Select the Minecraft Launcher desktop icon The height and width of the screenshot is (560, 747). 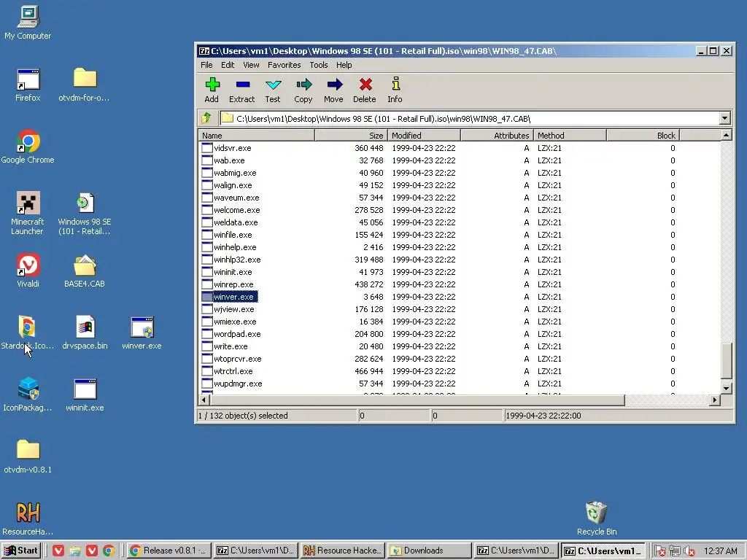[28, 214]
